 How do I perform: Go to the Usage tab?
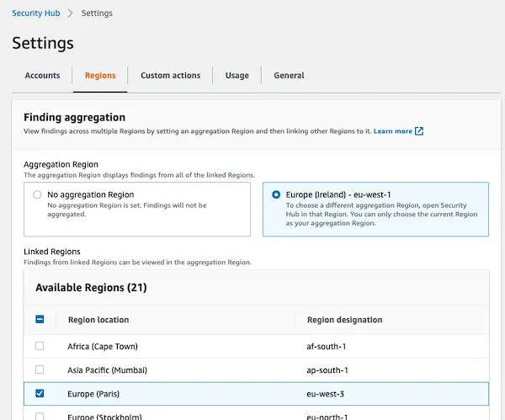click(x=237, y=76)
